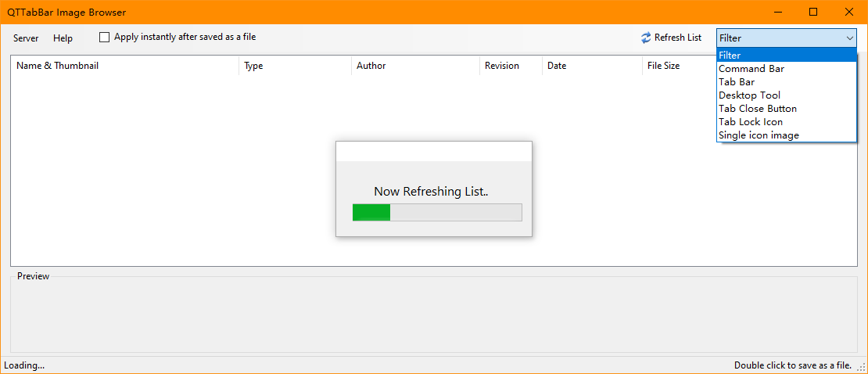
Task: Select Single icon image filter option
Action: (759, 135)
